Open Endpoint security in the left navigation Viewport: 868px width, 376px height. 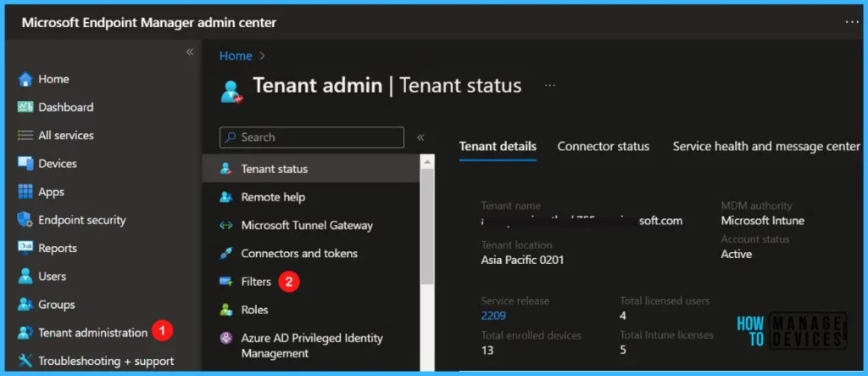click(x=82, y=220)
